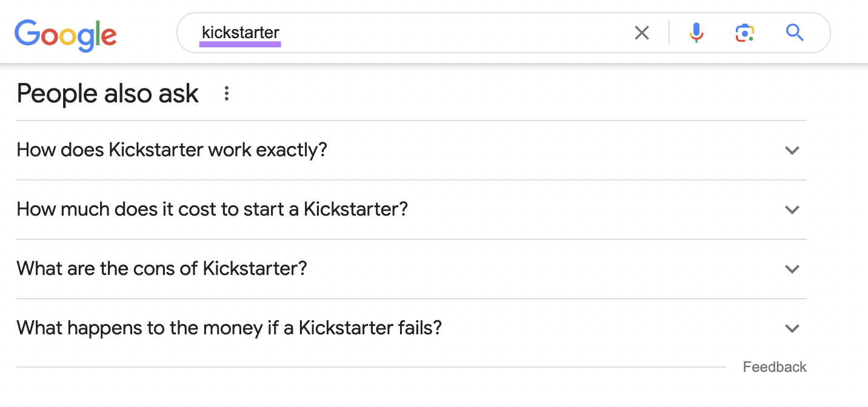
Task: Expand chevron for How does Kickstarter work exactly
Action: (792, 150)
